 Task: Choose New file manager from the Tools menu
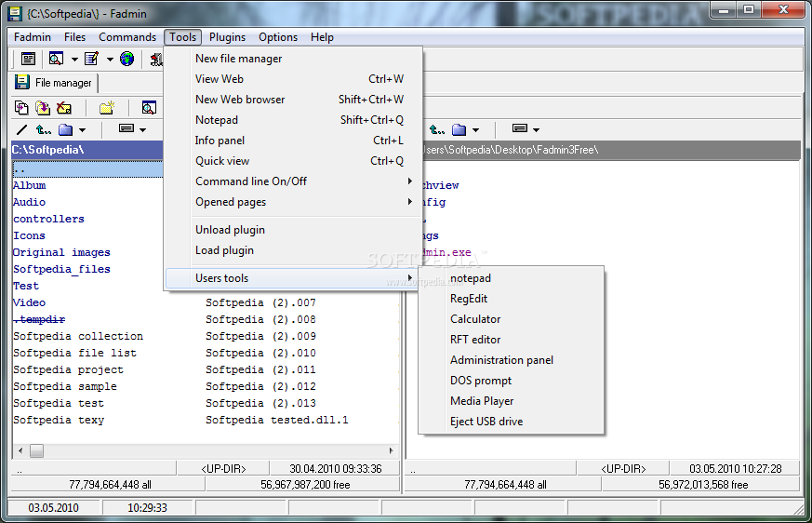[x=293, y=59]
